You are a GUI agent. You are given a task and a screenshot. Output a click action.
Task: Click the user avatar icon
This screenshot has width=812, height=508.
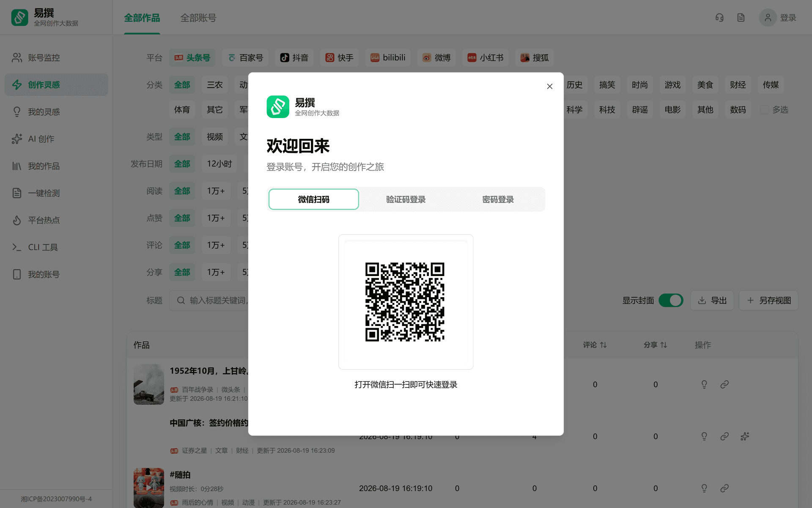[x=768, y=17]
